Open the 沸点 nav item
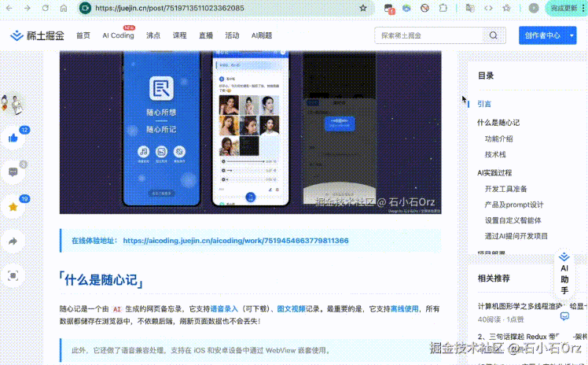Image resolution: width=588 pixels, height=365 pixels. coord(153,35)
